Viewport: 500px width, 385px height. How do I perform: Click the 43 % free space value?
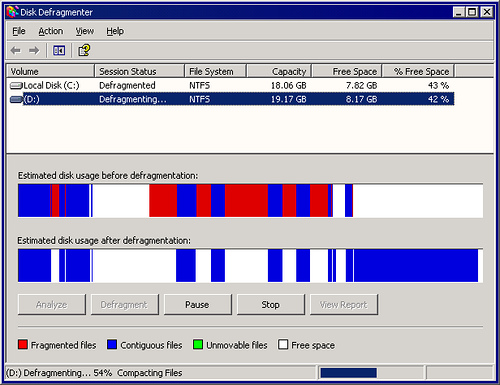(438, 86)
